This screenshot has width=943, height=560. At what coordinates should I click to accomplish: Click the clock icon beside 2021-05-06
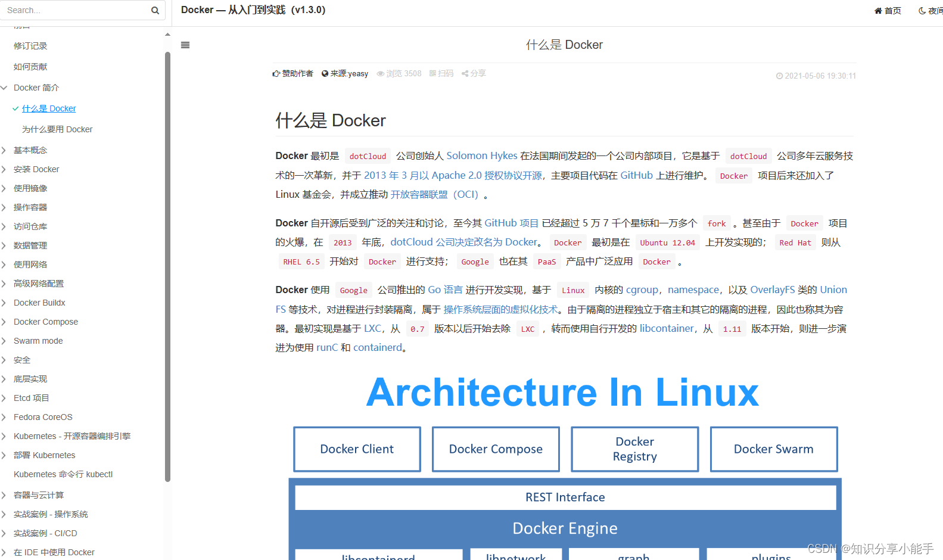tap(779, 76)
